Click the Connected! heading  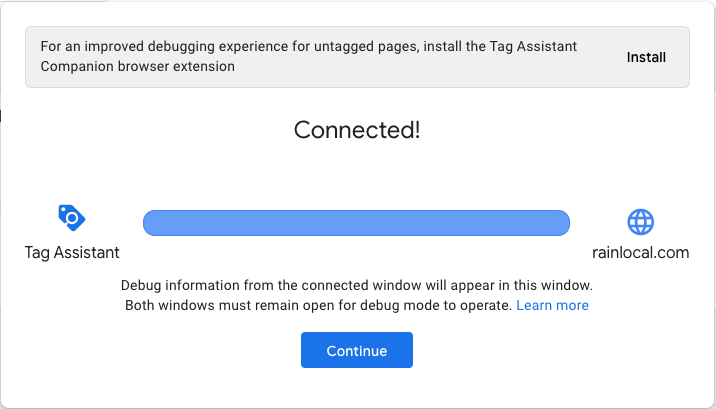(x=357, y=130)
